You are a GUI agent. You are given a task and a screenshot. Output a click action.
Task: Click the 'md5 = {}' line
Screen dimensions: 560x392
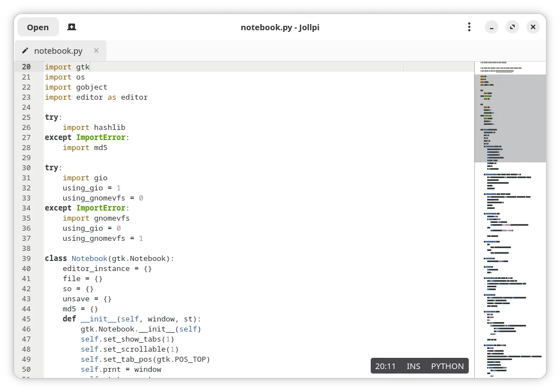point(80,309)
